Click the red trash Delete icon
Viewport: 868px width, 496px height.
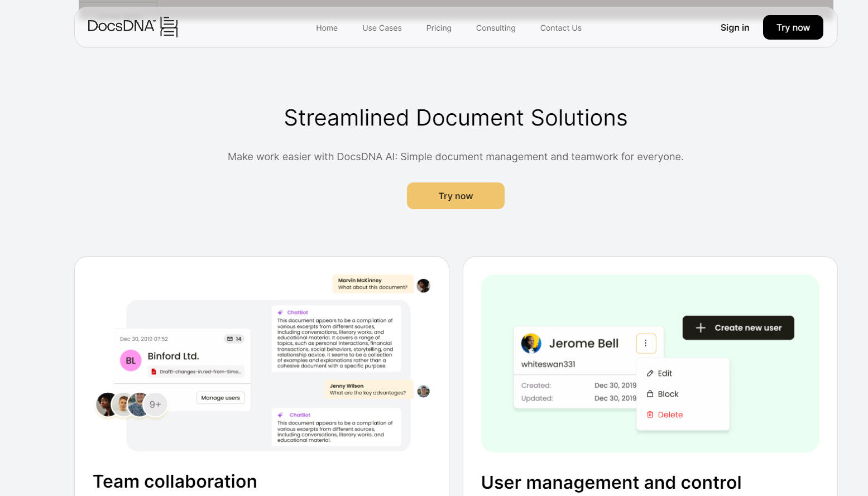coord(650,415)
